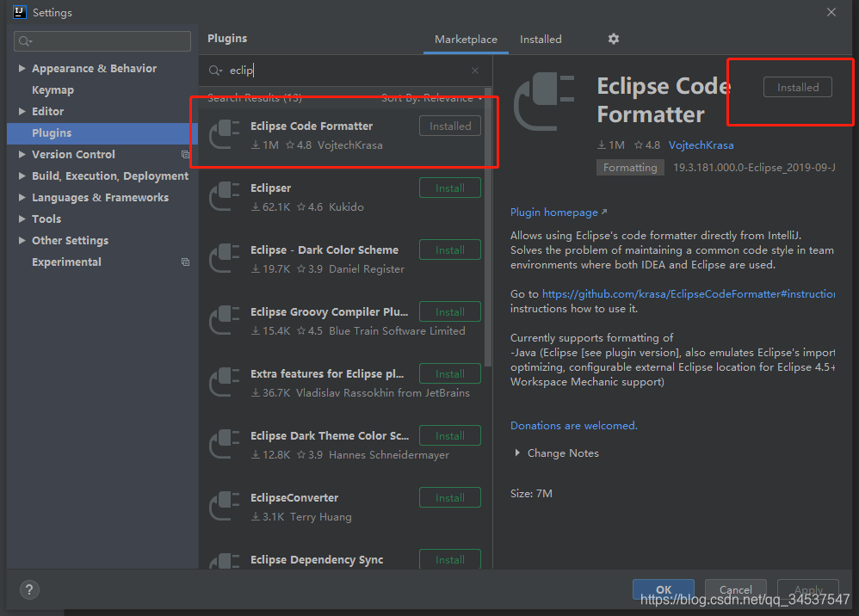This screenshot has width=859, height=616.
Task: Install Extra features for Eclipse plugin
Action: coord(450,373)
